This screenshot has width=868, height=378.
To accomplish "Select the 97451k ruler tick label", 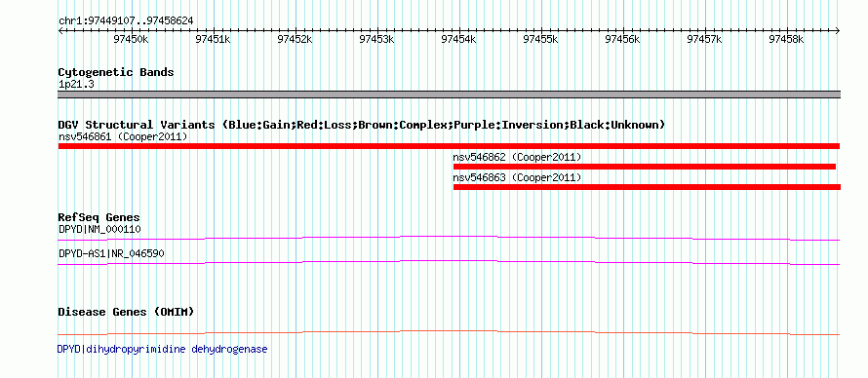I will pyautogui.click(x=214, y=39).
